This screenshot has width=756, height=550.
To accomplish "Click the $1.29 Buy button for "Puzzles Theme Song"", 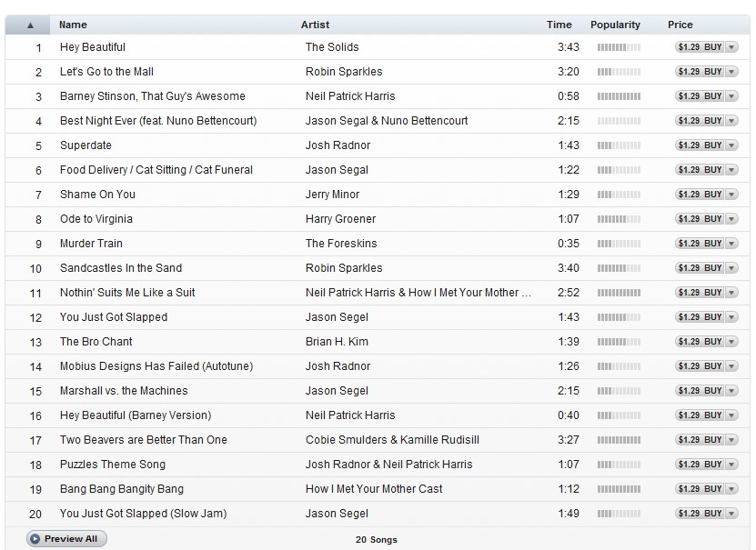I will click(699, 465).
